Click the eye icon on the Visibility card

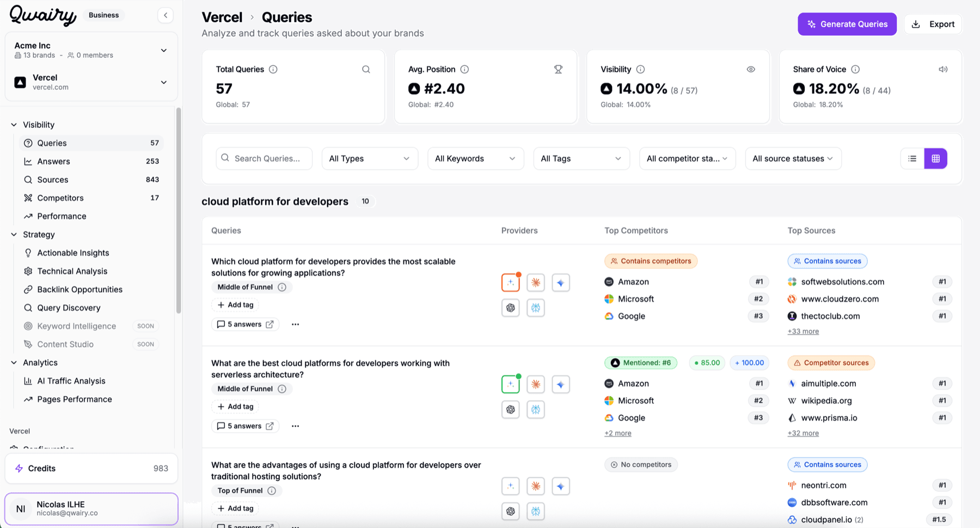[751, 69]
